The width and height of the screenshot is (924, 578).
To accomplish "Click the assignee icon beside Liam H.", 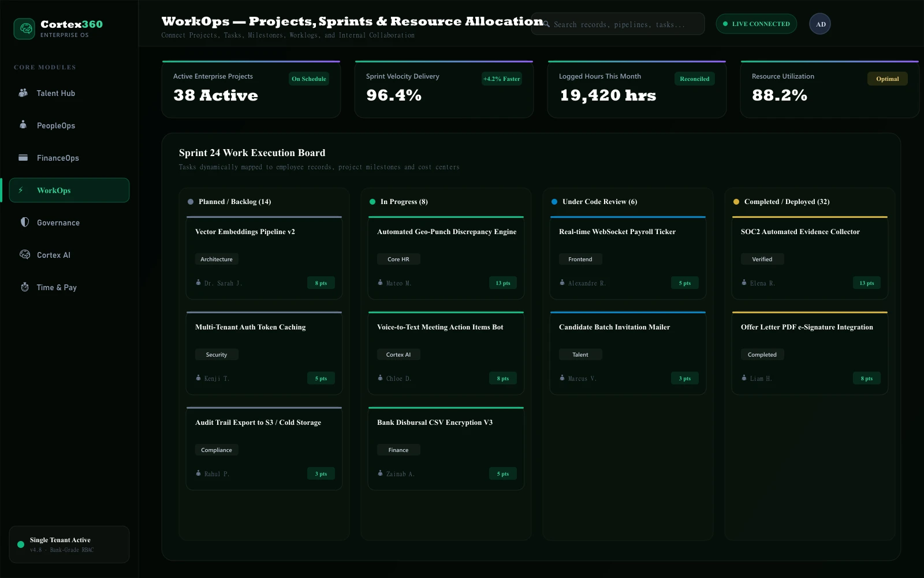I will coord(744,378).
